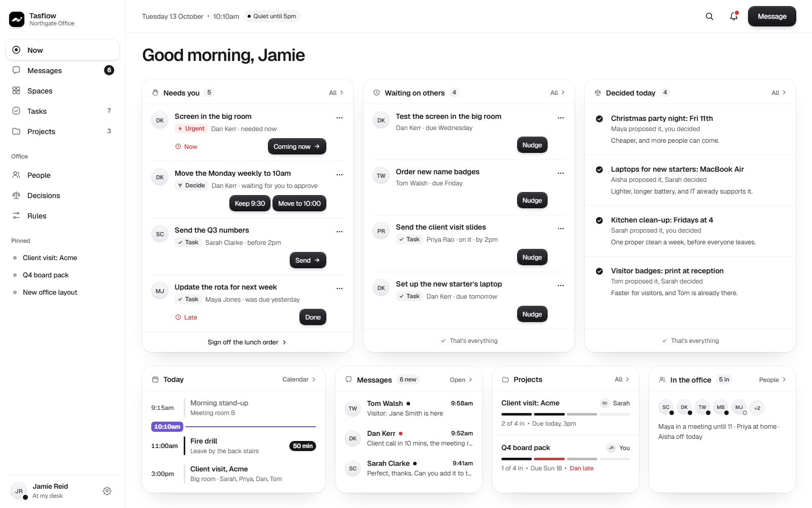Open the Messages card Open link

pyautogui.click(x=461, y=379)
